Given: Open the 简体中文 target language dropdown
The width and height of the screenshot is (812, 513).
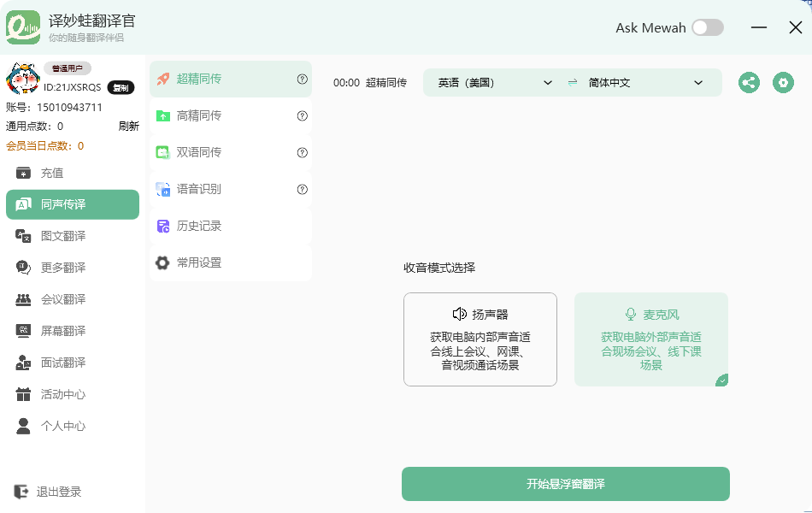Looking at the screenshot, I should tap(645, 82).
